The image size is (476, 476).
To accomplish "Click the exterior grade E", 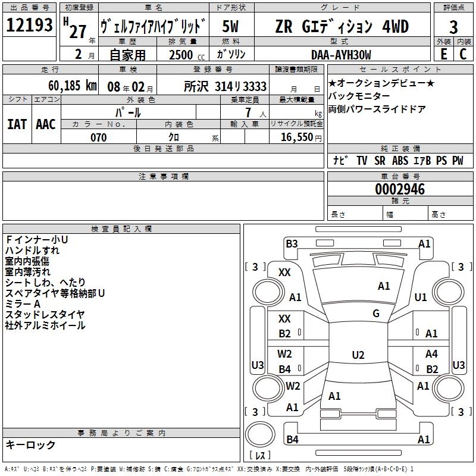I will tap(443, 55).
